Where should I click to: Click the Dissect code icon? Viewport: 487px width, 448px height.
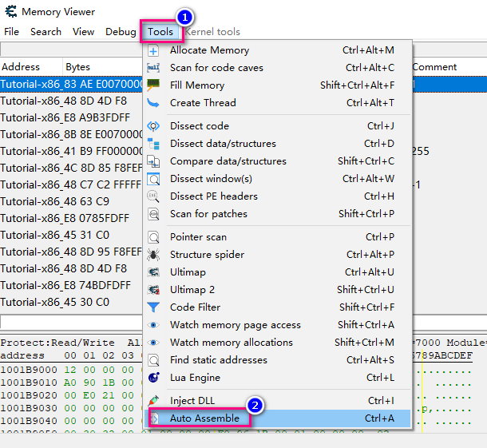[x=153, y=126]
